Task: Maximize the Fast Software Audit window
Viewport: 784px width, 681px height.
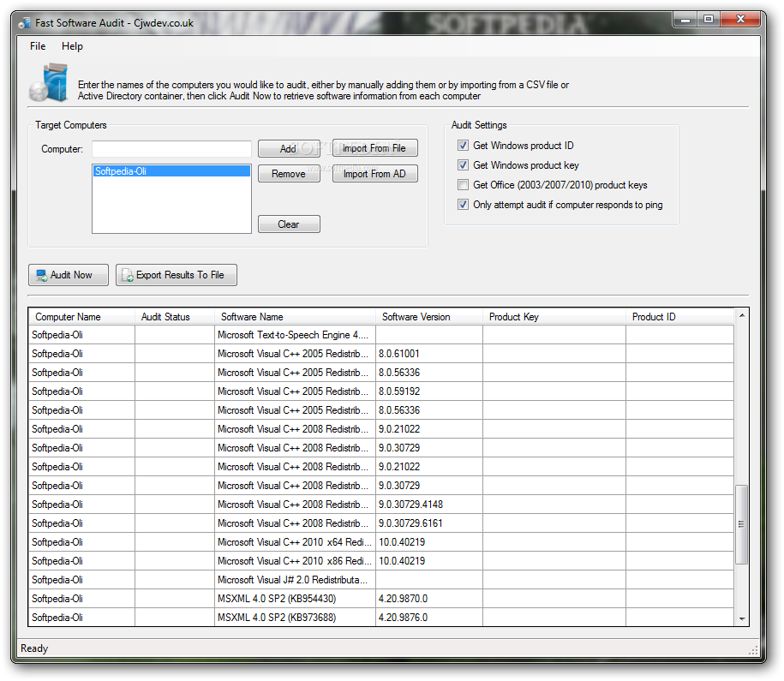Action: pos(709,20)
